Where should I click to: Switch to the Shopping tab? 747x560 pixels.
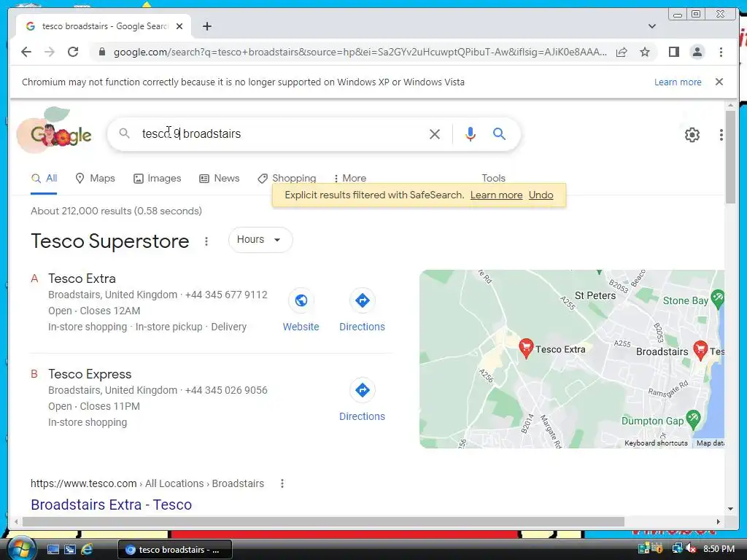pyautogui.click(x=287, y=179)
